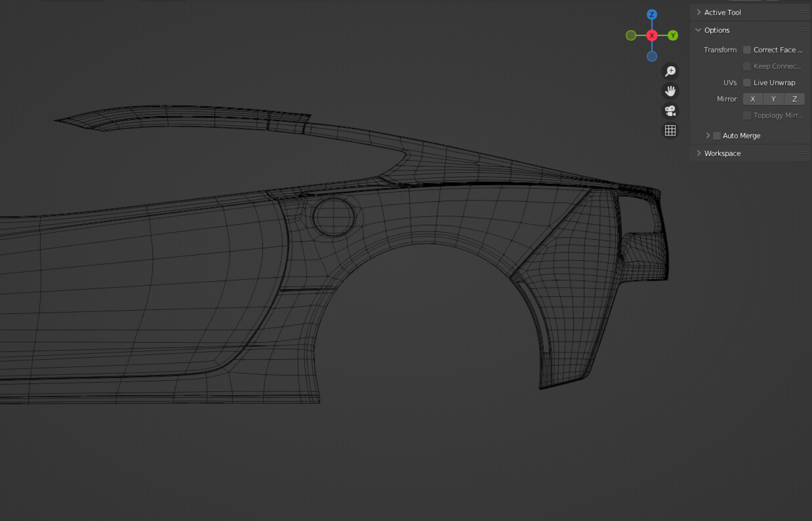Toggle the camera view icon
Viewport: 812px width, 521px height.
point(670,111)
